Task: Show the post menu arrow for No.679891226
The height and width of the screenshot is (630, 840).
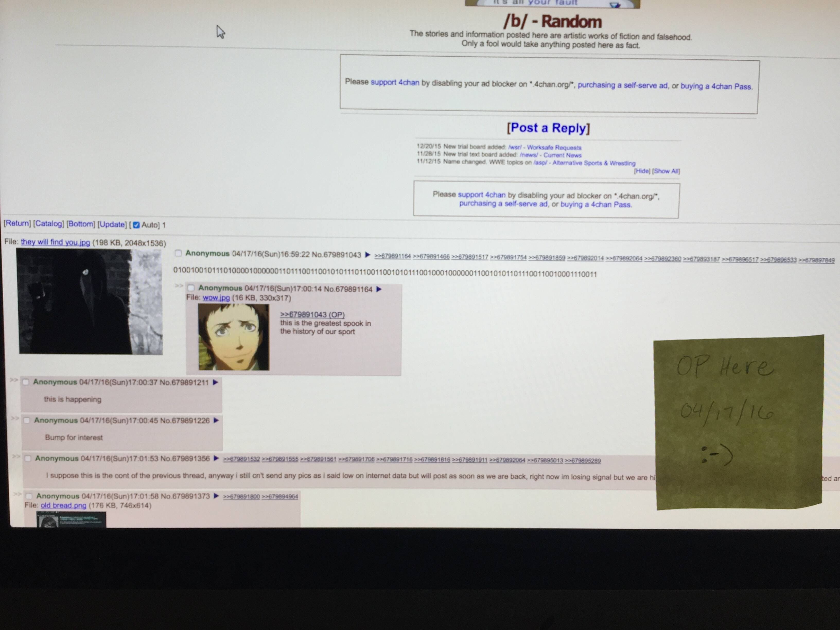Action: point(216,420)
